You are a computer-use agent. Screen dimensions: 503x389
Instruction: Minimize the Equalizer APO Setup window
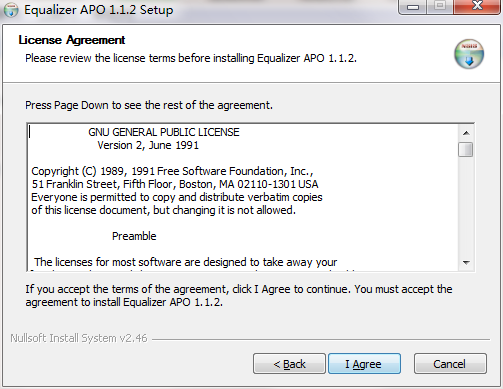[x=413, y=7]
